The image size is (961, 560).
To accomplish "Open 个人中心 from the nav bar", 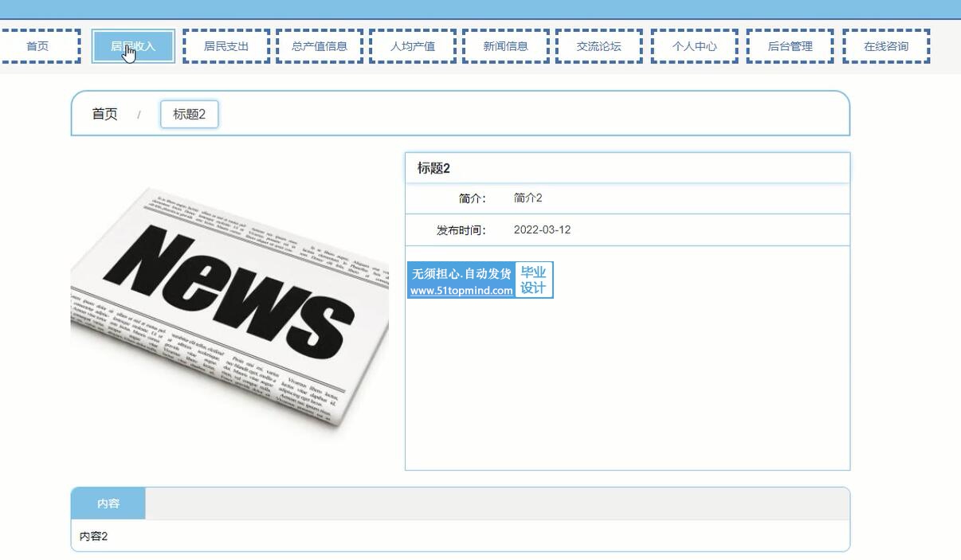I will pos(694,46).
